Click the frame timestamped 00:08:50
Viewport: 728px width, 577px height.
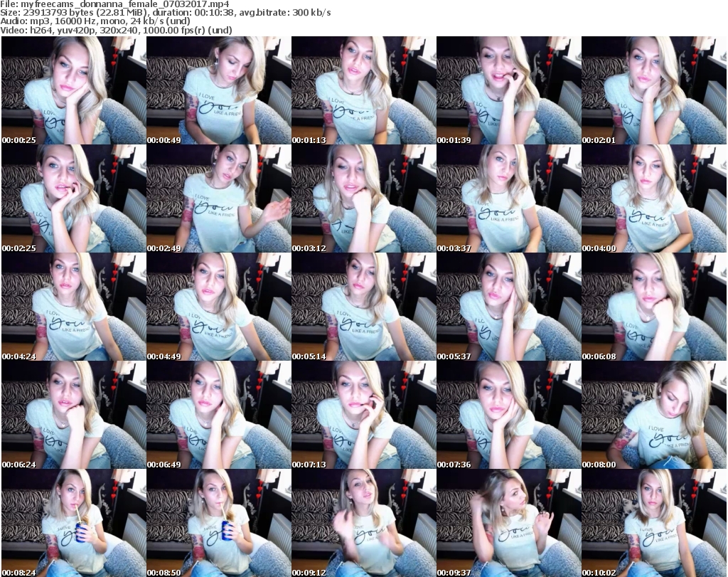coord(219,523)
